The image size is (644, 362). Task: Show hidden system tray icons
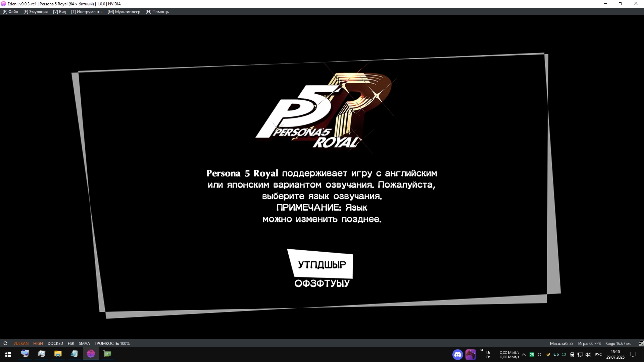click(524, 355)
